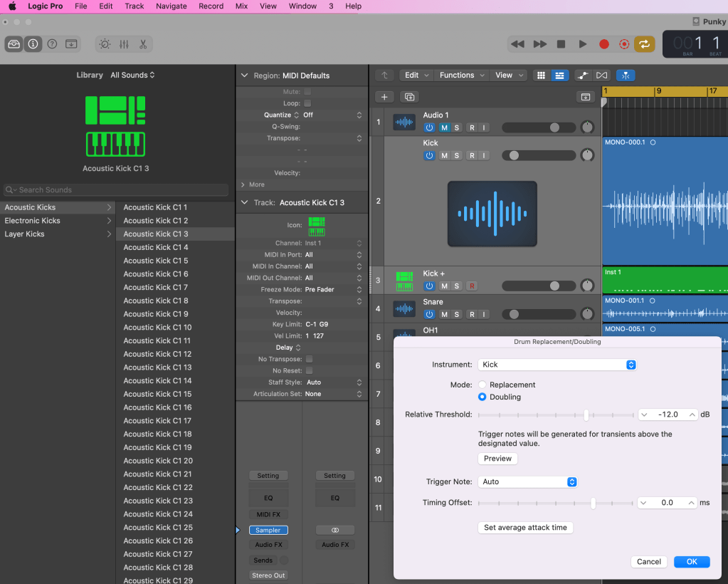Adjust the Relative Threshold slider

click(x=586, y=414)
